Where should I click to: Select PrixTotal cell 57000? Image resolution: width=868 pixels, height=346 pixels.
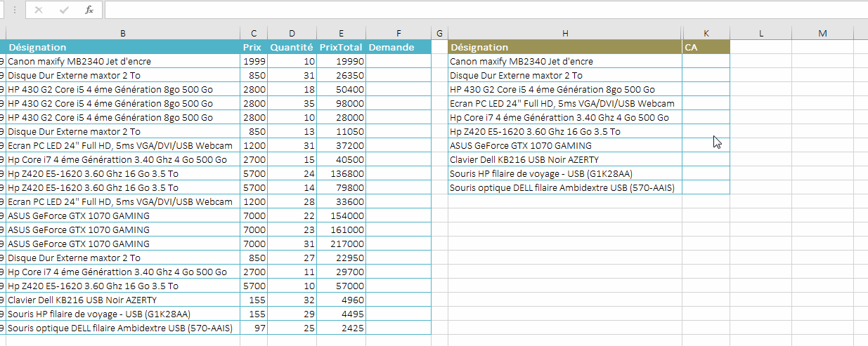tap(341, 286)
